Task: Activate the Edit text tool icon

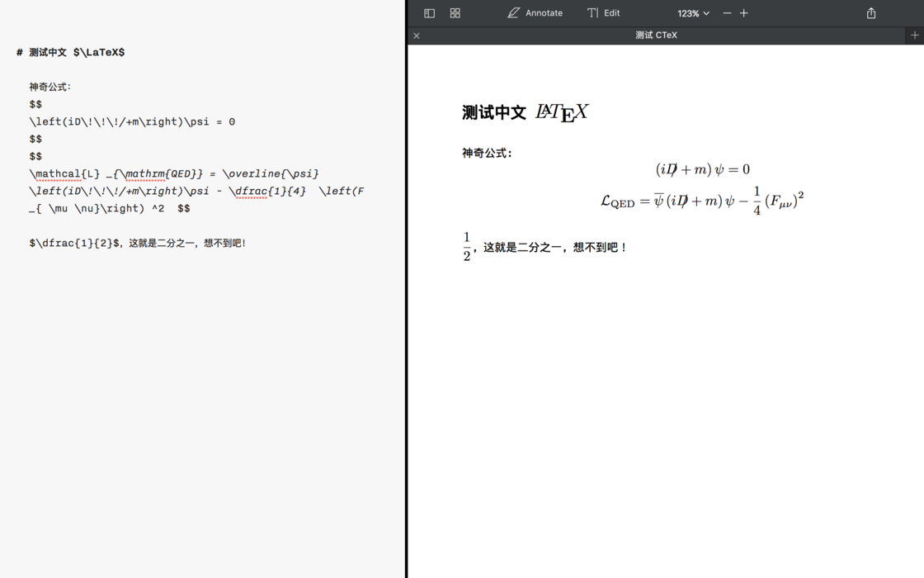Action: (592, 12)
